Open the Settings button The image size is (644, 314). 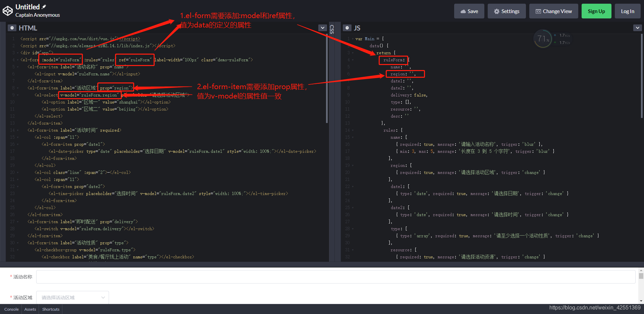click(x=506, y=11)
